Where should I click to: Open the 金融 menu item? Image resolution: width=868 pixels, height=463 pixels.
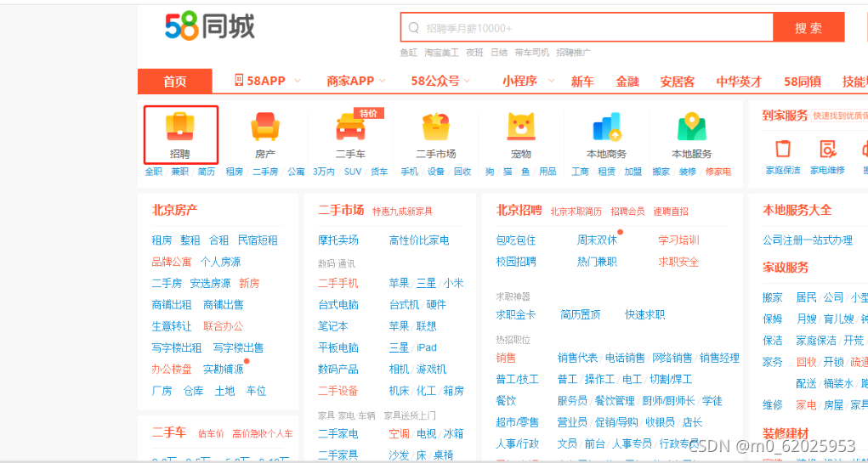627,82
